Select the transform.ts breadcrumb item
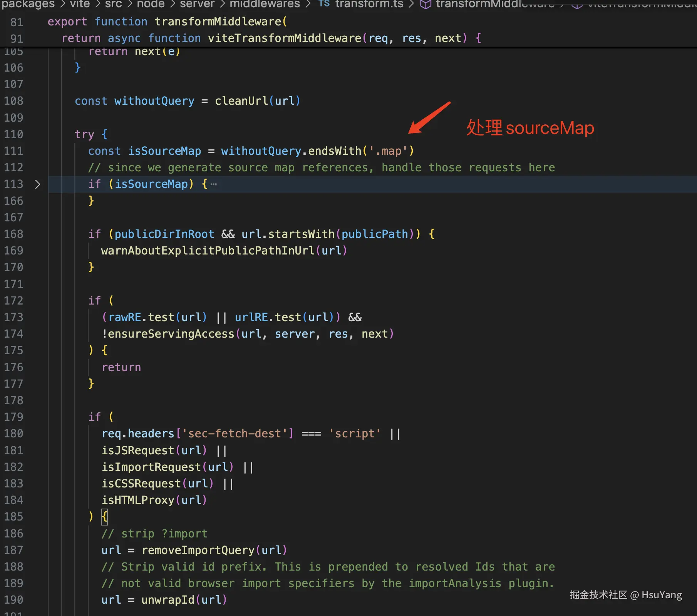 pyautogui.click(x=369, y=4)
